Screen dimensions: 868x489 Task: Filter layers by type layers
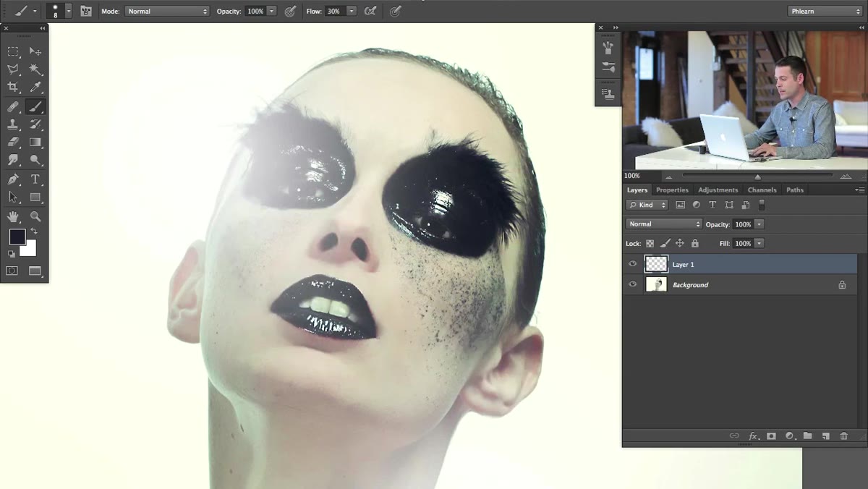click(x=712, y=205)
